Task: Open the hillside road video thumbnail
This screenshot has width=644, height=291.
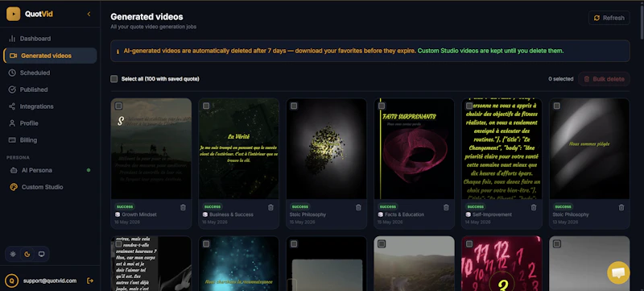Action: (x=414, y=264)
